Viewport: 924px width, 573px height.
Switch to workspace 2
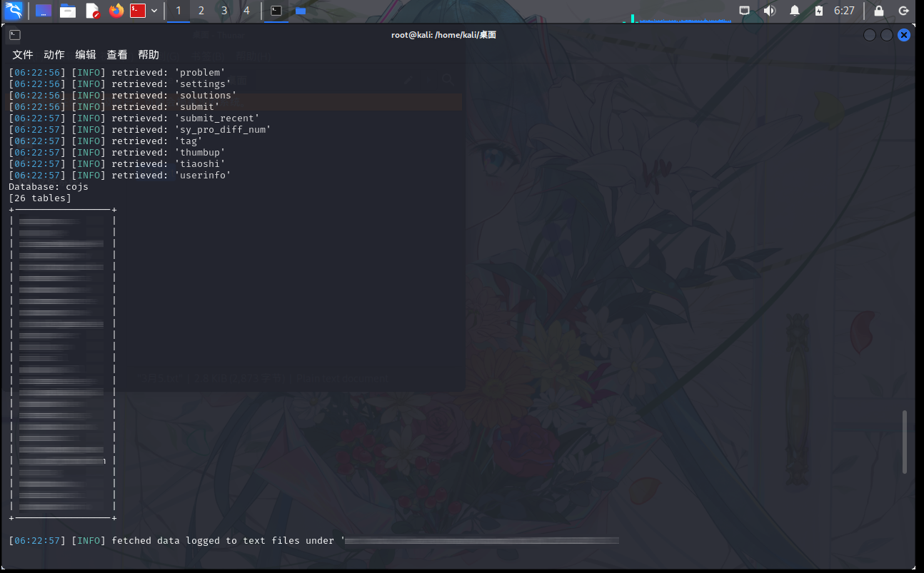[x=201, y=11]
